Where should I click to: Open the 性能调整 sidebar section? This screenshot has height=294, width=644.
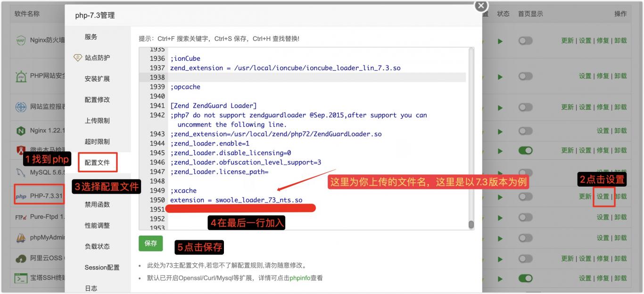pyautogui.click(x=97, y=225)
